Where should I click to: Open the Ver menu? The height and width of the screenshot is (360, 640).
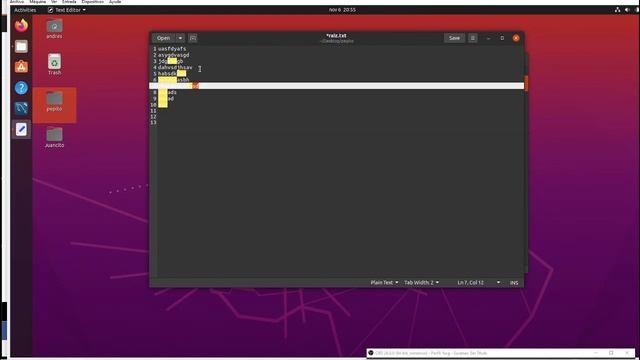coord(54,2)
